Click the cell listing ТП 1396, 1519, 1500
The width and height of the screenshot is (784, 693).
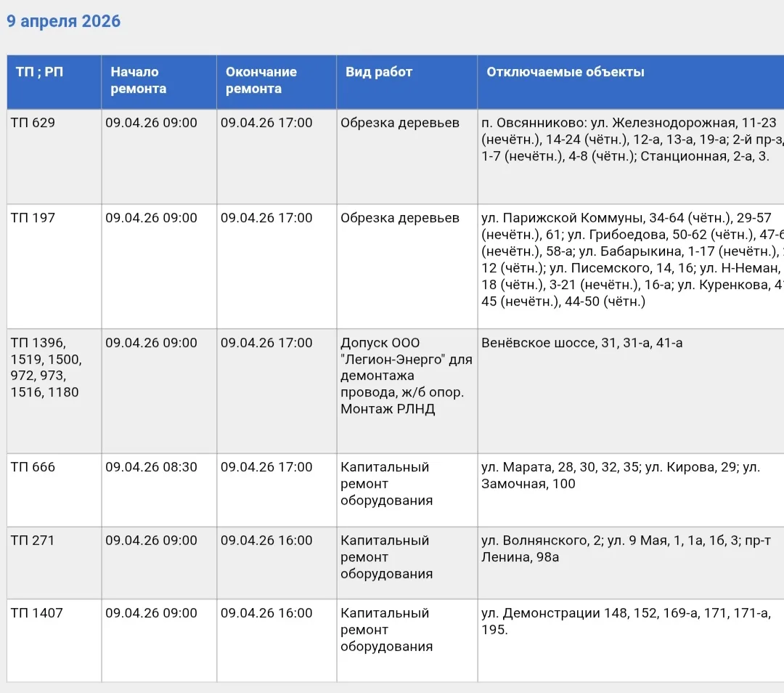click(x=46, y=368)
